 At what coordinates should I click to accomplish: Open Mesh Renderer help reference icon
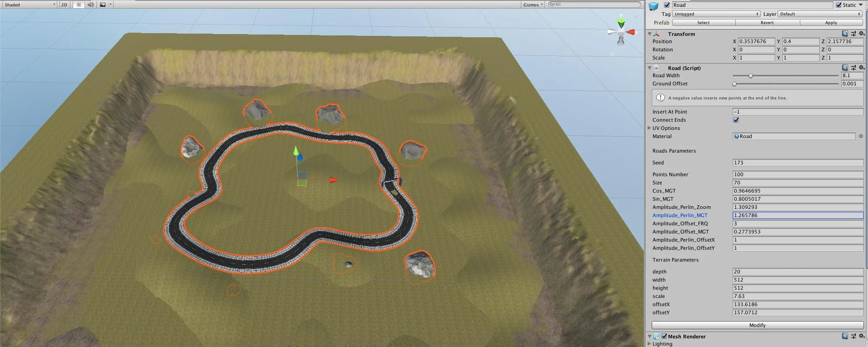(845, 336)
